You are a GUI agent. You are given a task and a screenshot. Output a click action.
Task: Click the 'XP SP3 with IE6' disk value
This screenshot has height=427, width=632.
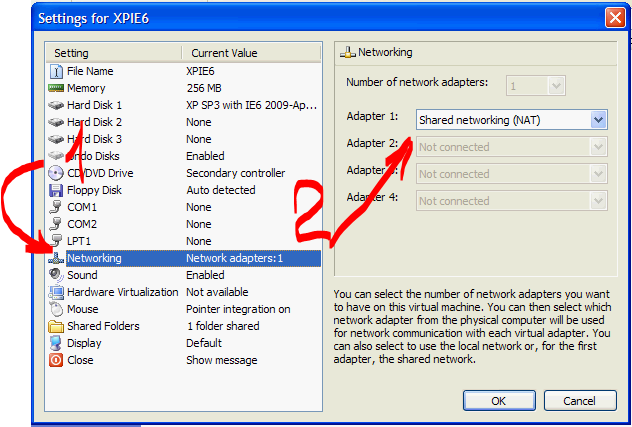[x=252, y=105]
